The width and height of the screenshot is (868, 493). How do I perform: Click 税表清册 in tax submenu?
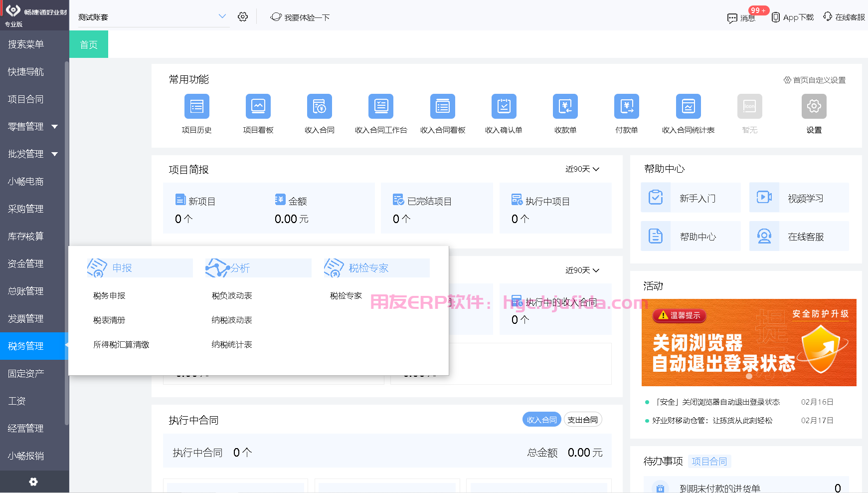109,320
